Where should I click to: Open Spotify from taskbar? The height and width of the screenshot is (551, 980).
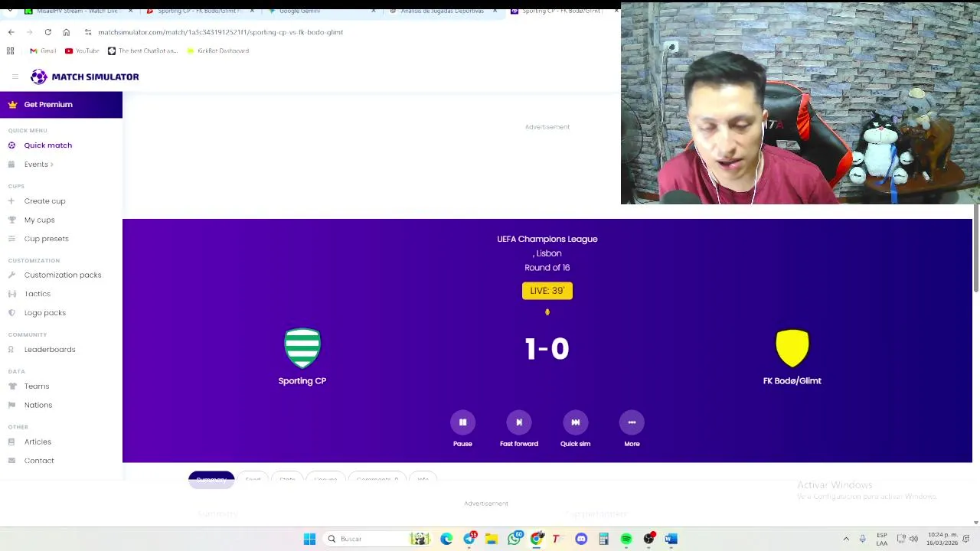[x=626, y=539]
